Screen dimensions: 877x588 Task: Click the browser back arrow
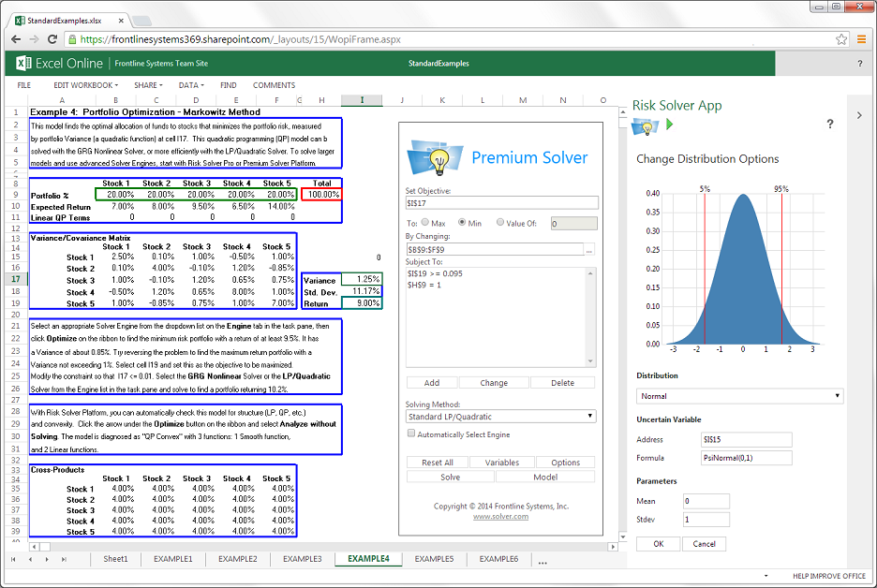pyautogui.click(x=15, y=39)
